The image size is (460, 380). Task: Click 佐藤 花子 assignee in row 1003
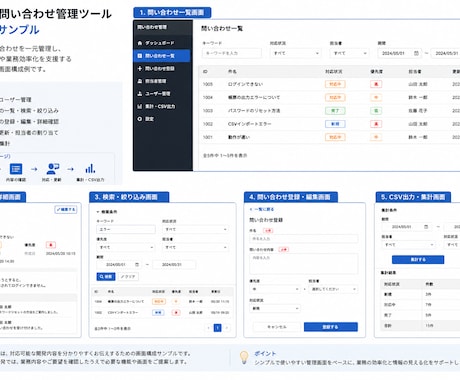coord(418,111)
